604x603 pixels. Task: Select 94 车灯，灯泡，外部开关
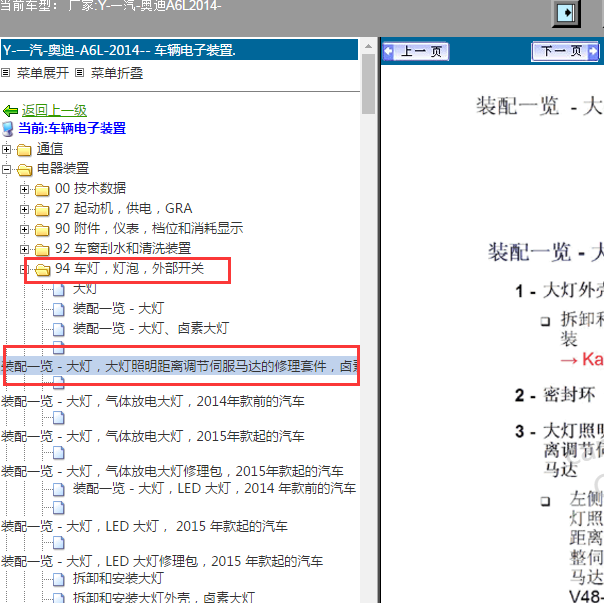click(129, 269)
